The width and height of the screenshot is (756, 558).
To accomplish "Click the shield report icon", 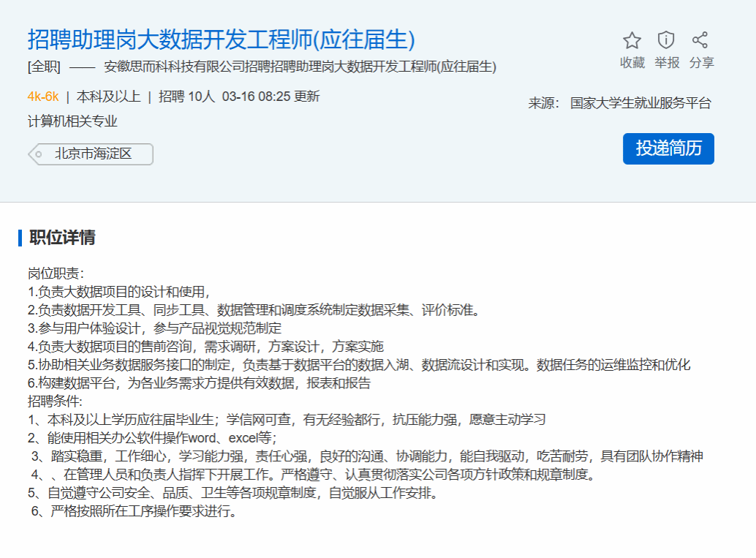I will coord(666,40).
